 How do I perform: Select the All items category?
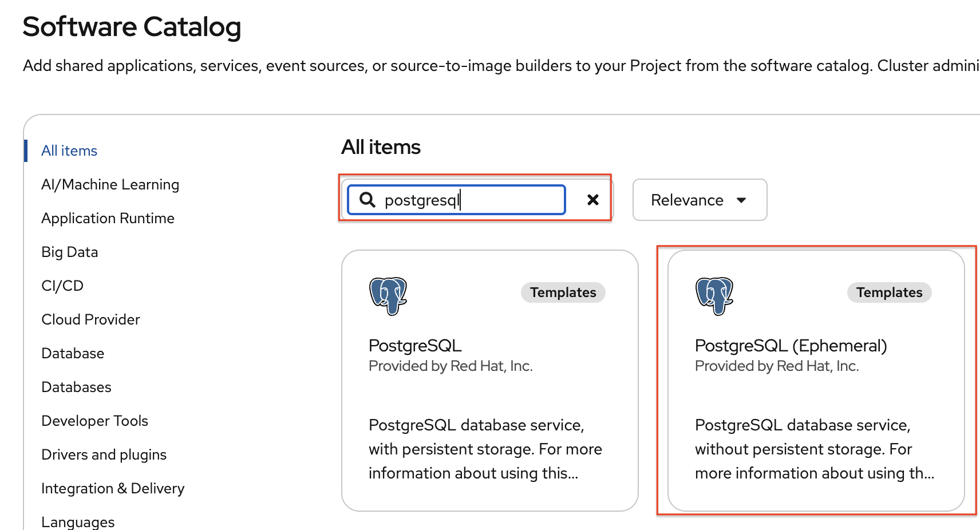point(69,151)
